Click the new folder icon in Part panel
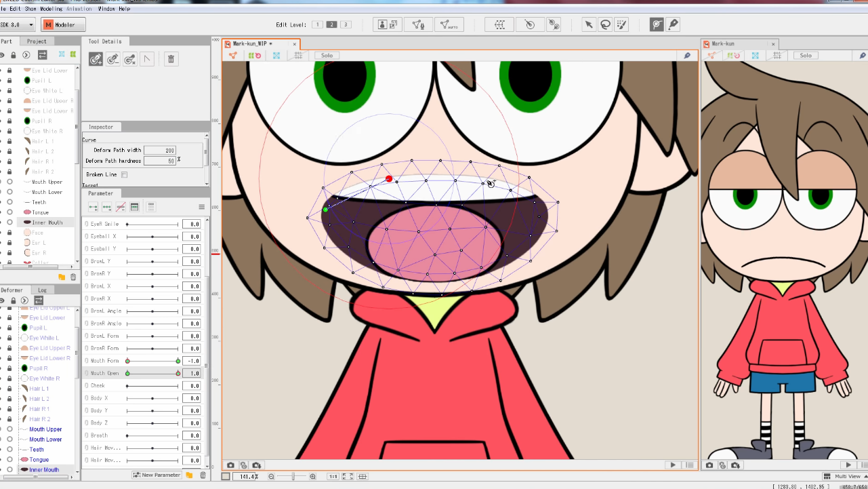The height and width of the screenshot is (489, 868). pyautogui.click(x=62, y=277)
